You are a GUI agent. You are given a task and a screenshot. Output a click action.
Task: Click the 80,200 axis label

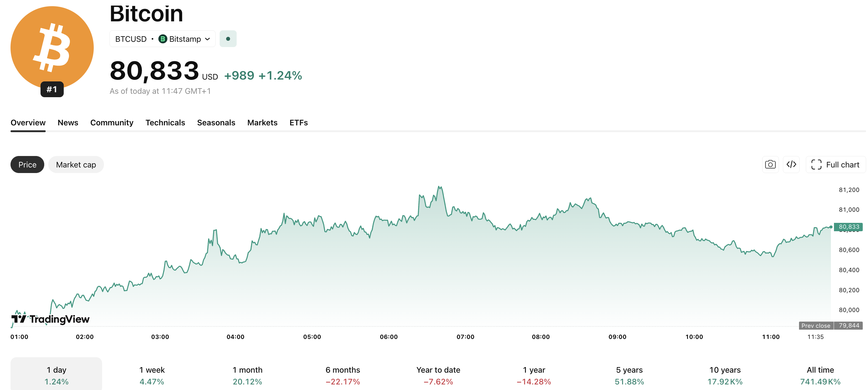pos(849,290)
